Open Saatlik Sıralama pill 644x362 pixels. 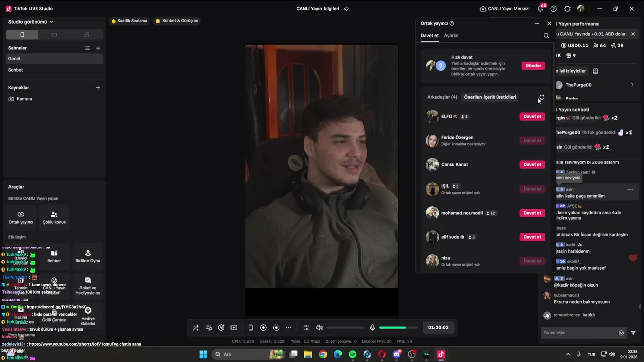tap(129, 21)
